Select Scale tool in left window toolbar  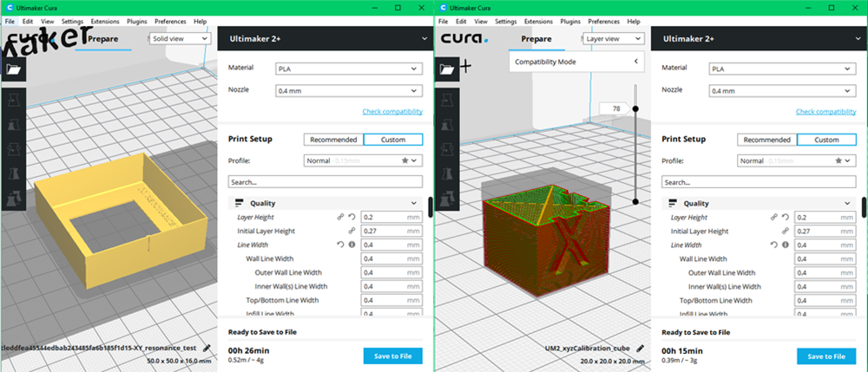13,125
